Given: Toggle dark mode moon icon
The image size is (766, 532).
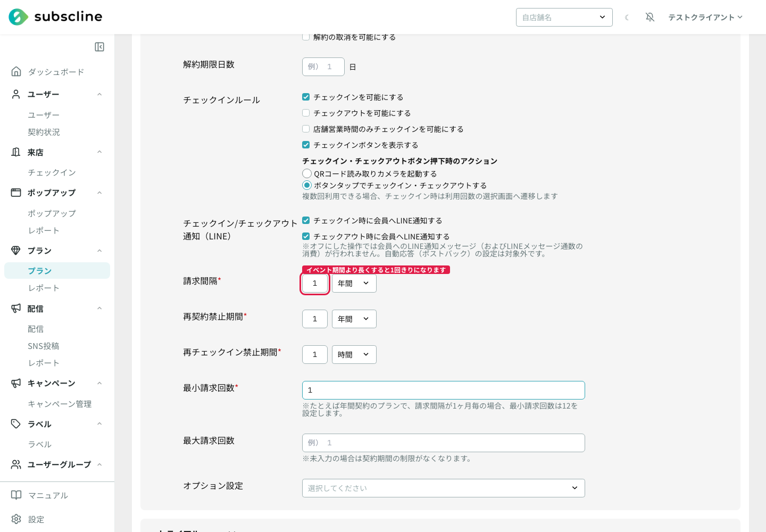Looking at the screenshot, I should (x=627, y=18).
